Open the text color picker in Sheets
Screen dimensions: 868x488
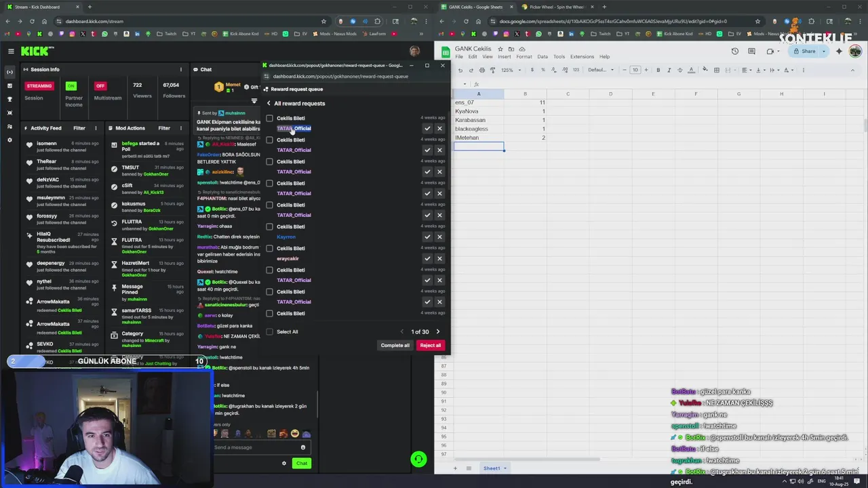691,70
